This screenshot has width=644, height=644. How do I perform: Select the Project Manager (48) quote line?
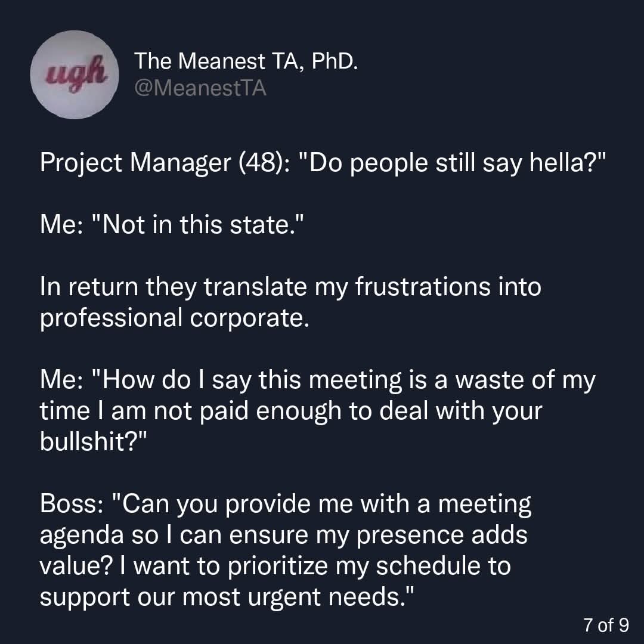[x=318, y=163]
